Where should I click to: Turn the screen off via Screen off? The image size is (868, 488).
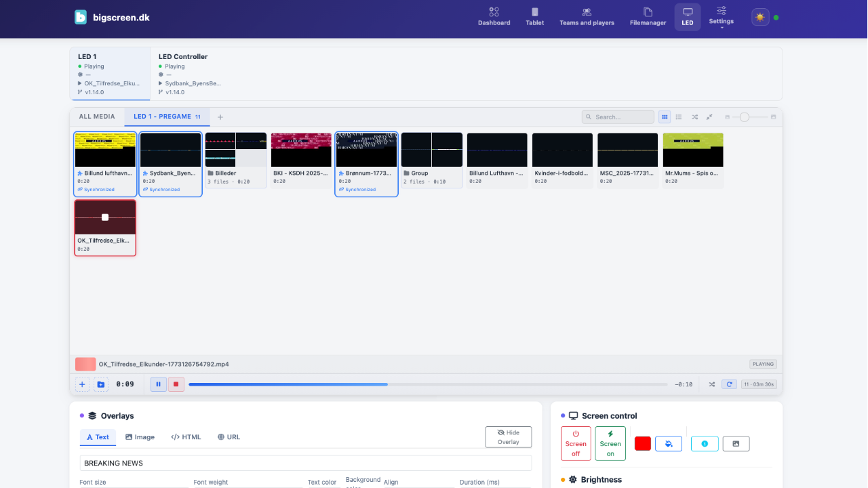[x=575, y=443]
